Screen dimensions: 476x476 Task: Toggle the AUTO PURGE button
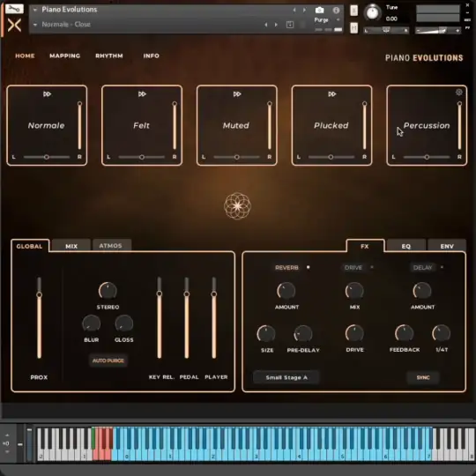point(108,361)
